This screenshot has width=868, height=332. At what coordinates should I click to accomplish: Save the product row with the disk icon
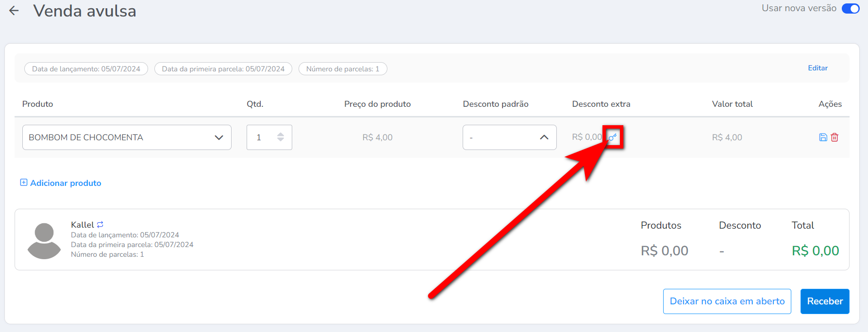click(x=823, y=137)
